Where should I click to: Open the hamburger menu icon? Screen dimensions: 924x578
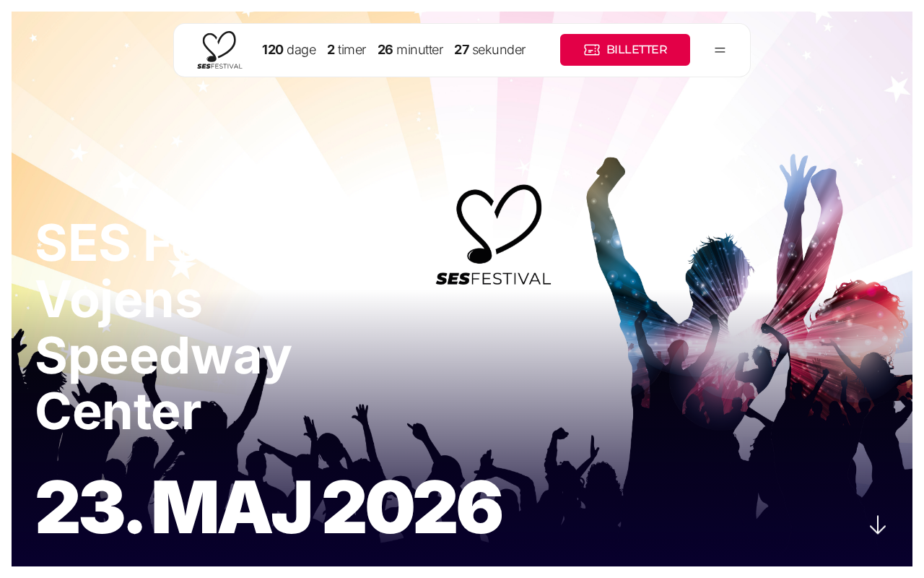coord(720,50)
